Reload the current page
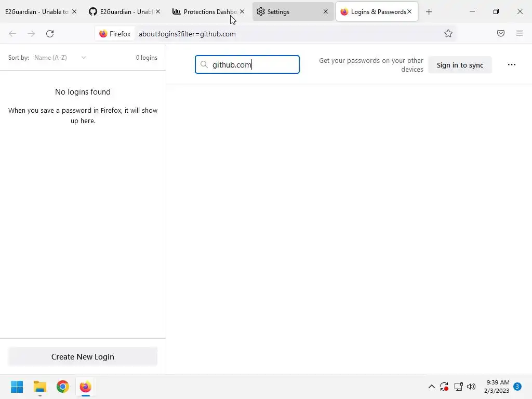This screenshot has height=399, width=532. [50, 34]
